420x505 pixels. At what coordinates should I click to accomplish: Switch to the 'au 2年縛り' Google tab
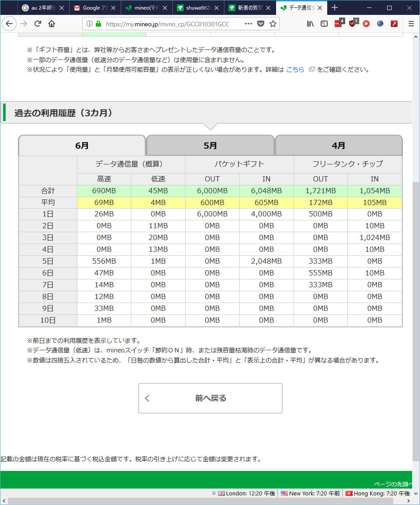coord(43,8)
